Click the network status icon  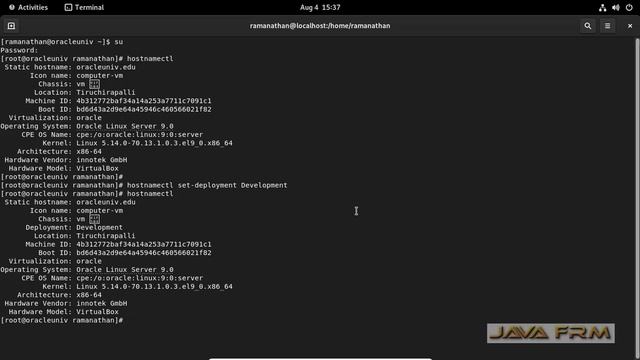pyautogui.click(x=602, y=7)
